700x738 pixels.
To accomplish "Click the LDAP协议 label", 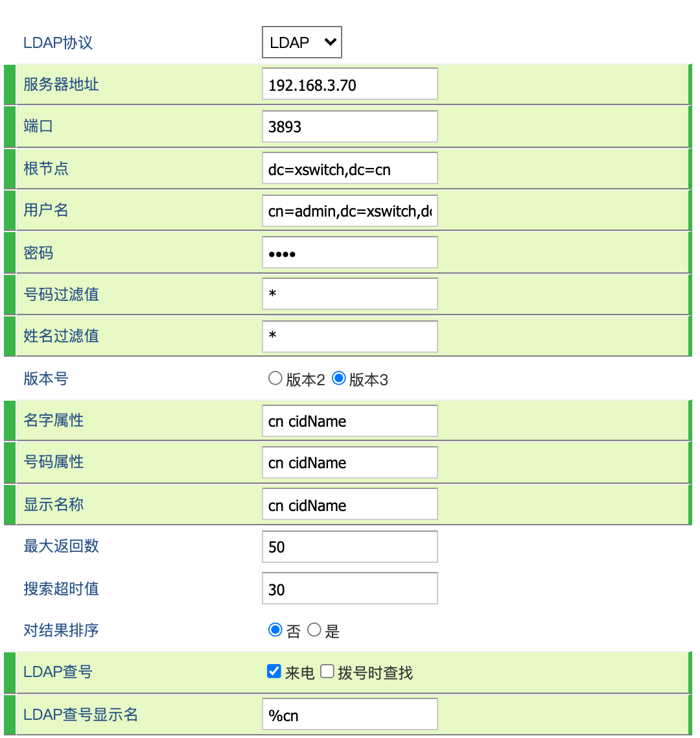I will pyautogui.click(x=58, y=43).
